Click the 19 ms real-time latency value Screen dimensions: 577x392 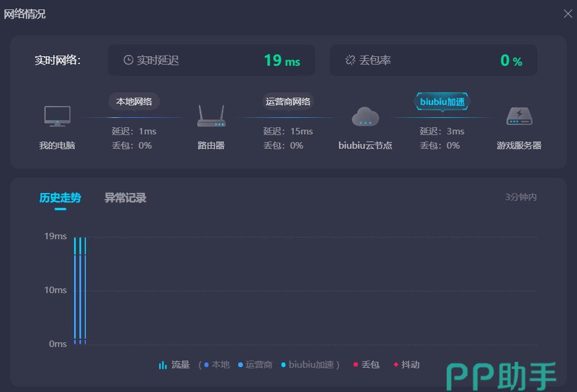[x=282, y=60]
